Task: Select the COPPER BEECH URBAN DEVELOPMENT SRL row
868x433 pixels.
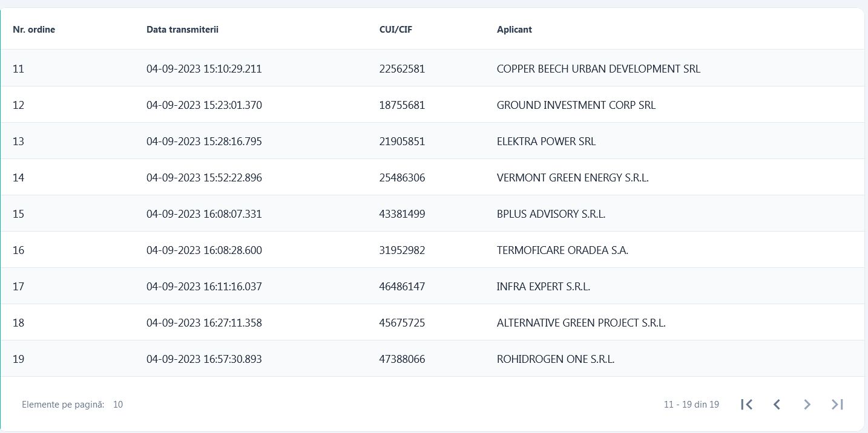Action: (598, 69)
